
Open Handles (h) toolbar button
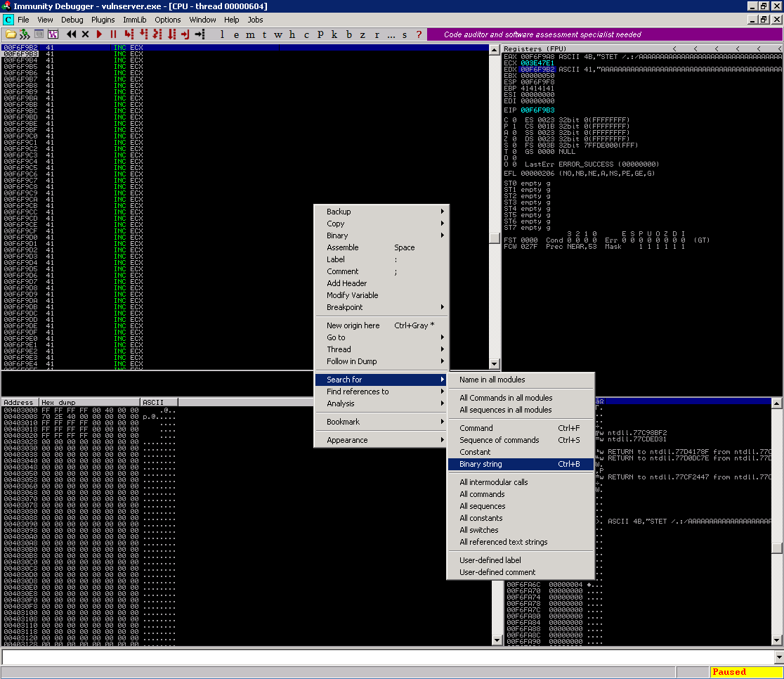292,34
